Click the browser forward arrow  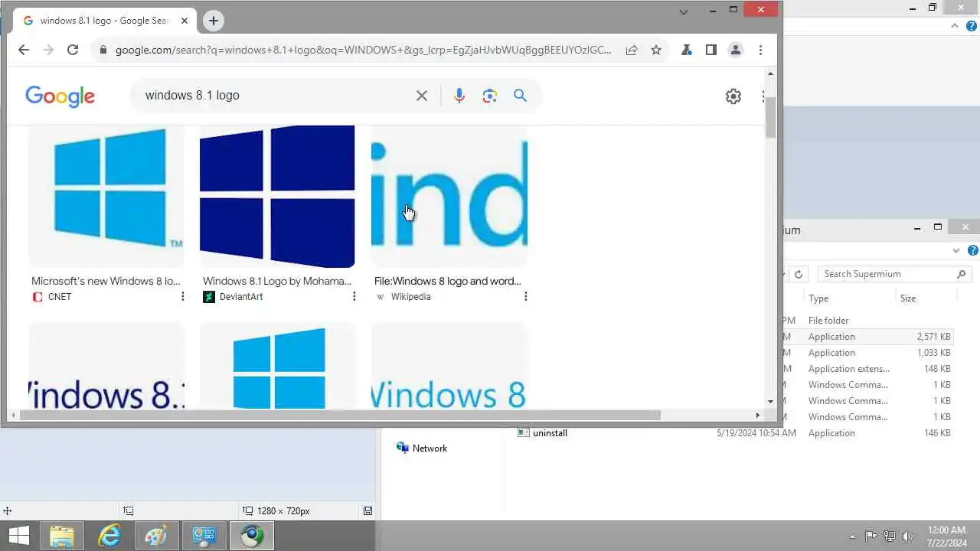click(48, 50)
